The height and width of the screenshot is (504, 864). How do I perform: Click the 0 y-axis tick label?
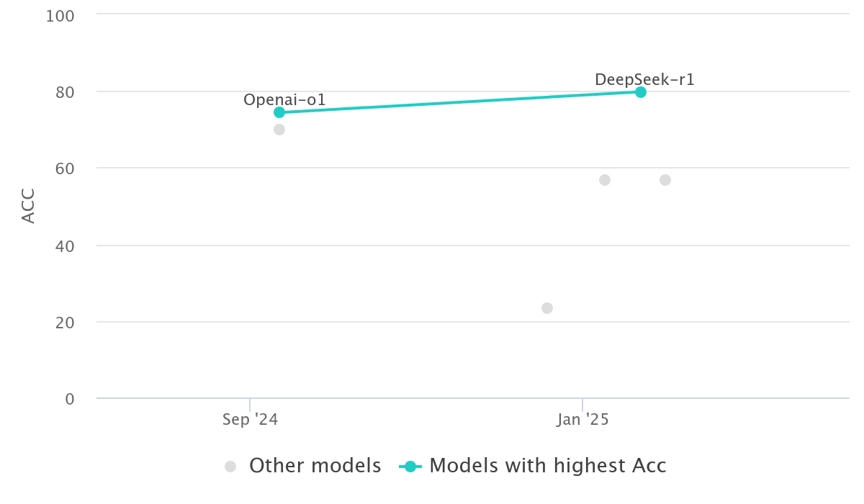tap(69, 399)
